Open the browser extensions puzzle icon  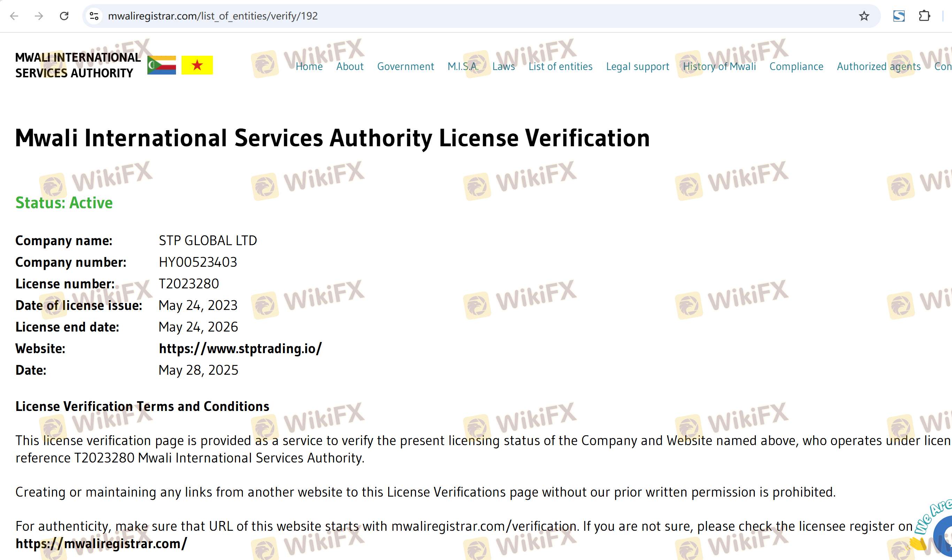click(924, 16)
